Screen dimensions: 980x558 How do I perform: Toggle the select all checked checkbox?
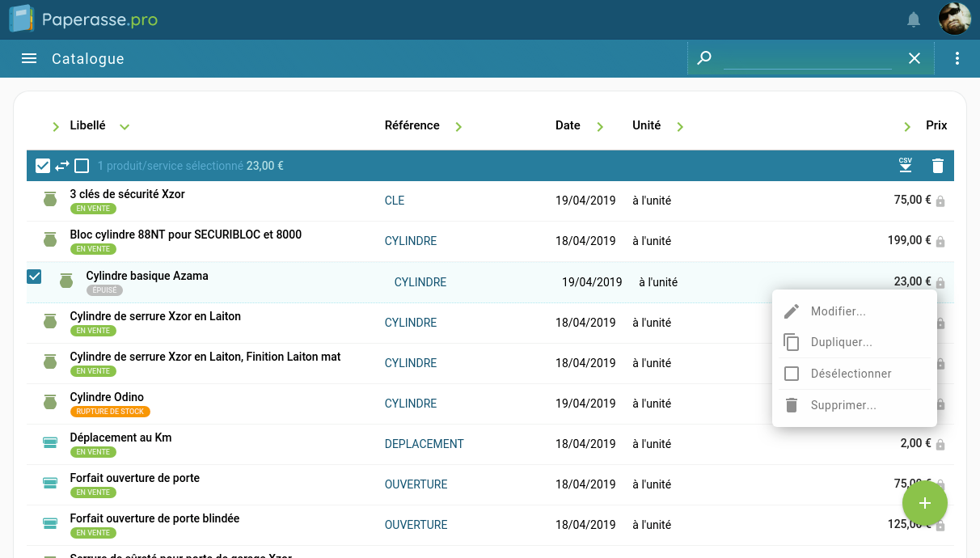click(x=43, y=166)
